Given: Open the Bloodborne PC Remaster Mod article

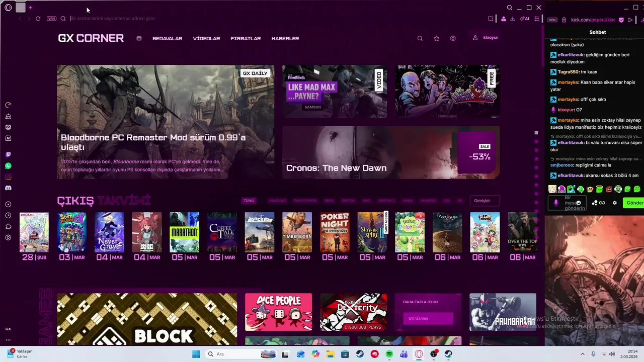Looking at the screenshot, I should (166, 122).
